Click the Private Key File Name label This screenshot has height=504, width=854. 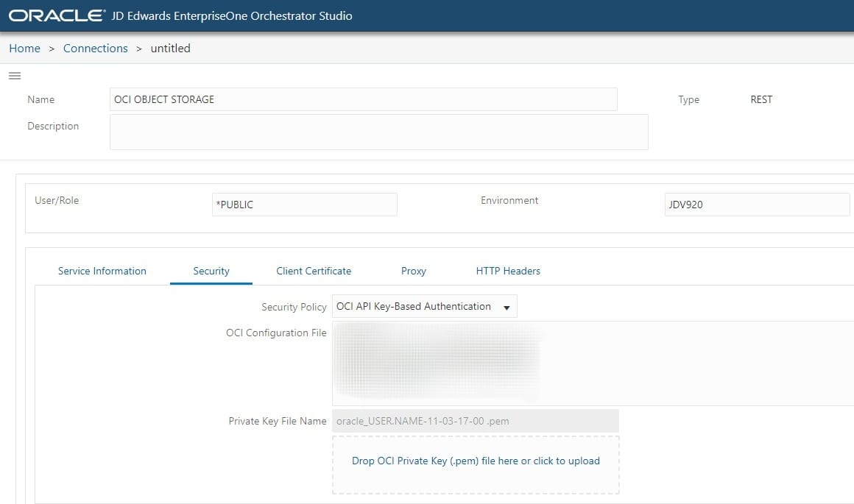click(x=278, y=422)
